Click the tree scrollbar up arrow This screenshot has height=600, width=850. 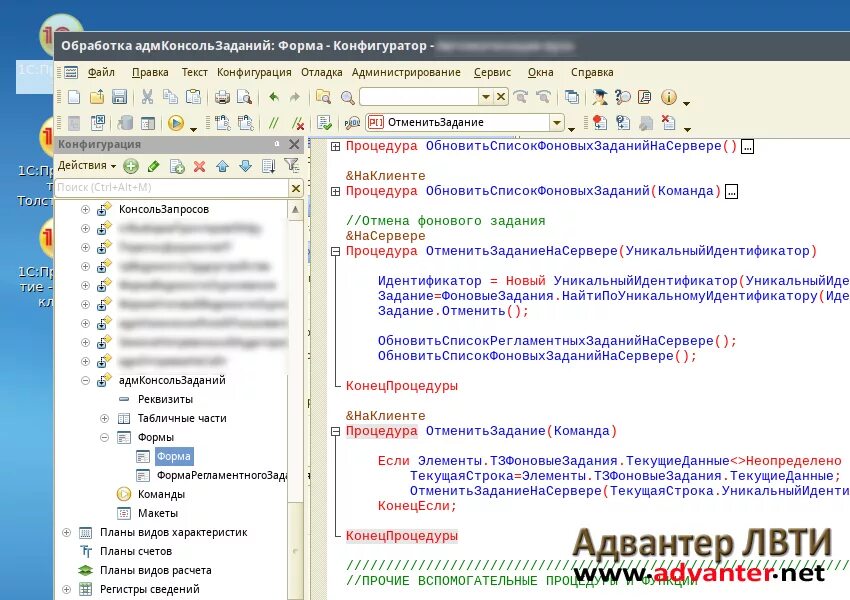pos(295,210)
